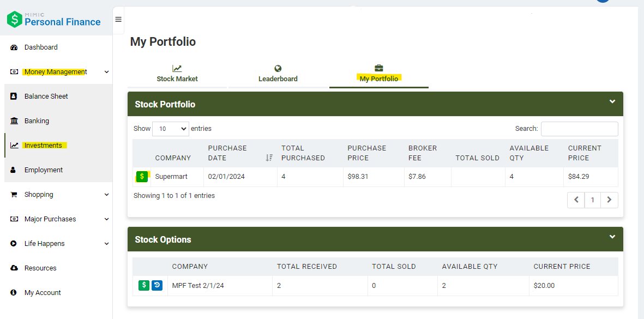Toggle the hamburger sidebar menu
This screenshot has height=319, width=644.
[118, 19]
